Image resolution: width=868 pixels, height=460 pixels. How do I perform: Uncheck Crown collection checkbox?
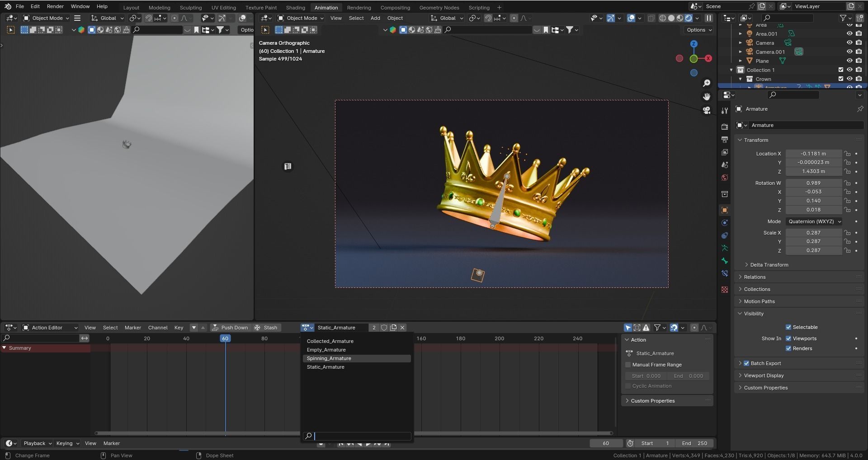click(x=841, y=79)
